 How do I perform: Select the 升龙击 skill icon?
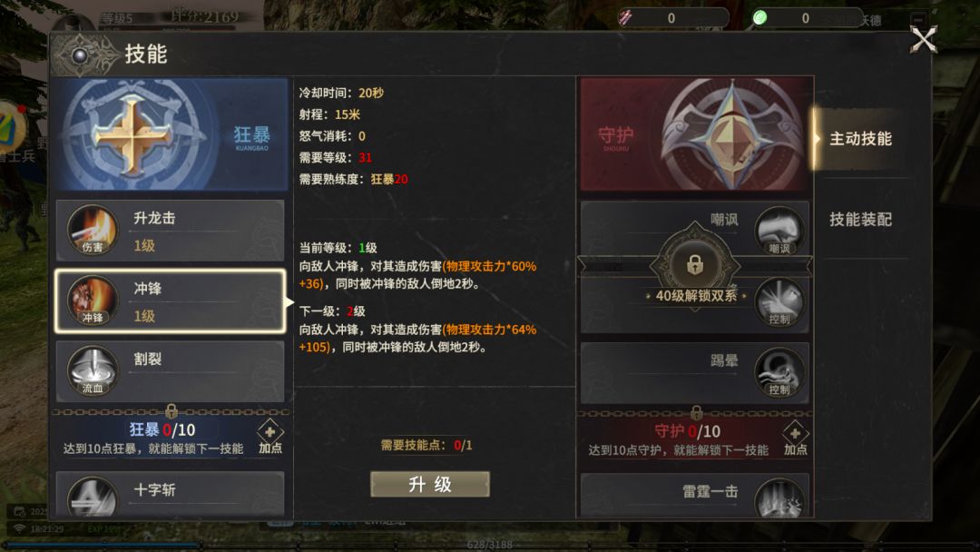93,230
